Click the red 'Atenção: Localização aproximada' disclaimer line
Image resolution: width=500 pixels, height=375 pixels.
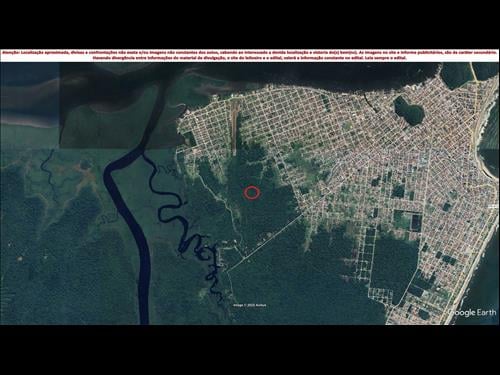tap(249, 53)
